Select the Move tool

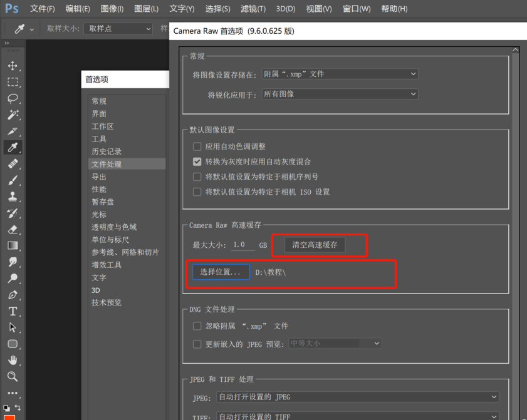tap(13, 66)
